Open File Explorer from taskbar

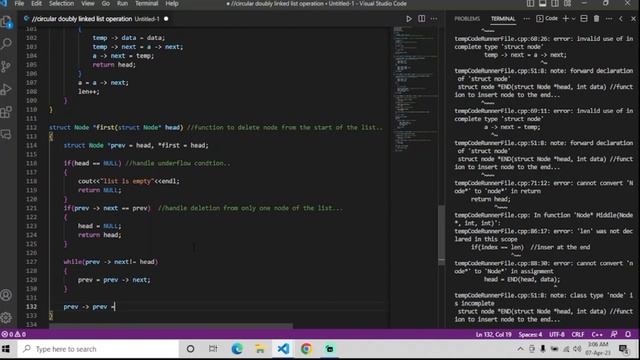click(260, 349)
